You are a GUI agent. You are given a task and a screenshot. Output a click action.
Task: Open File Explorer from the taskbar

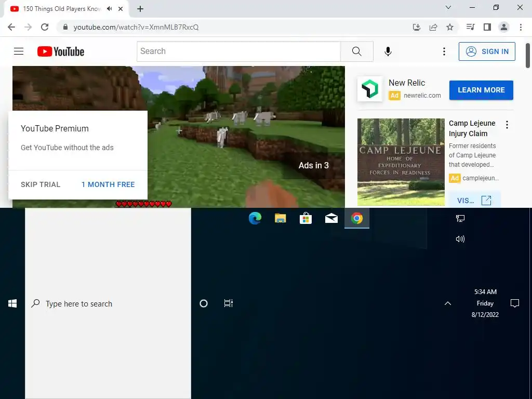[x=280, y=218]
